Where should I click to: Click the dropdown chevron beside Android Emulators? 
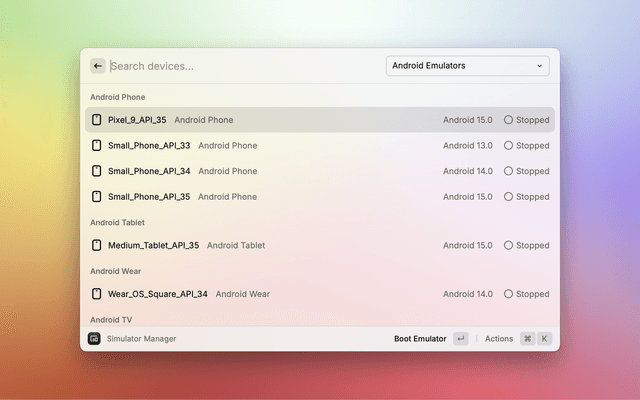click(540, 66)
